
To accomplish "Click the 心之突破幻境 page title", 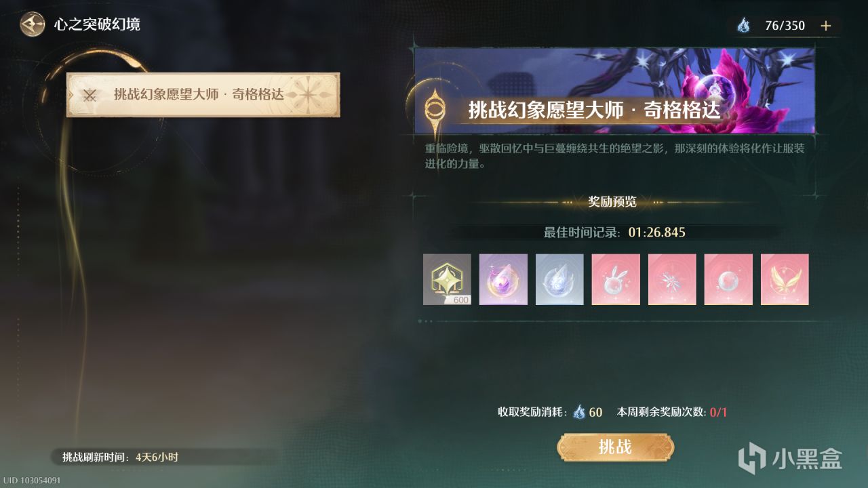I will (97, 25).
